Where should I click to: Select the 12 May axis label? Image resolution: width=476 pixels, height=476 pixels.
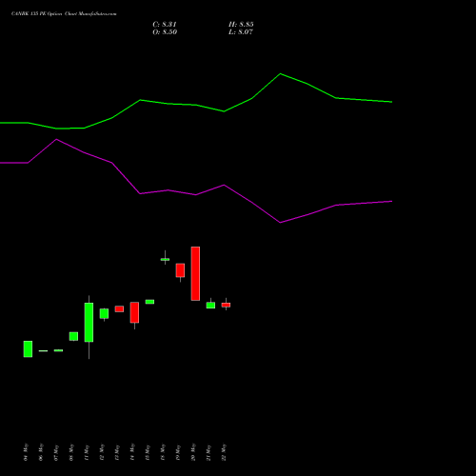(102, 452)
